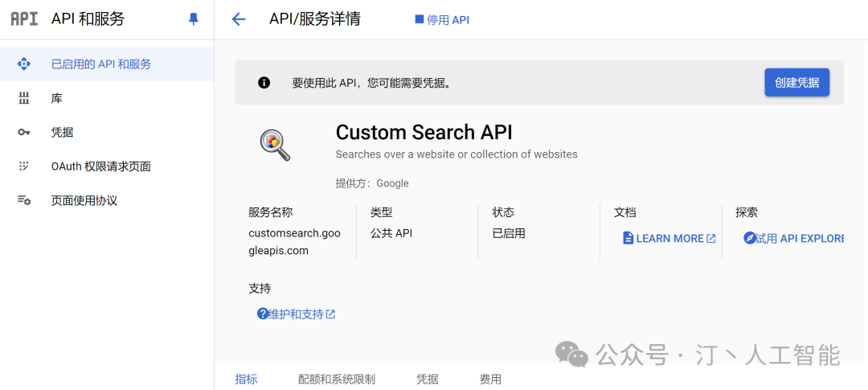Click the API/服务详情 page title

click(x=315, y=19)
